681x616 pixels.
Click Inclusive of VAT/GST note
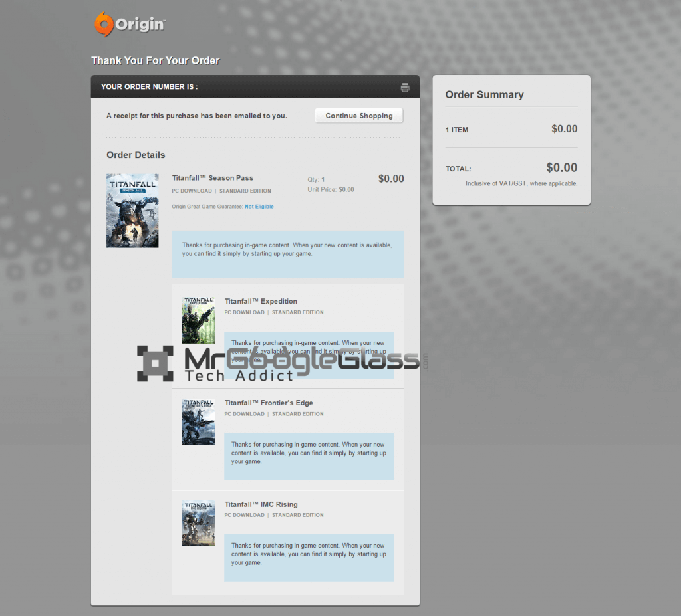[521, 183]
